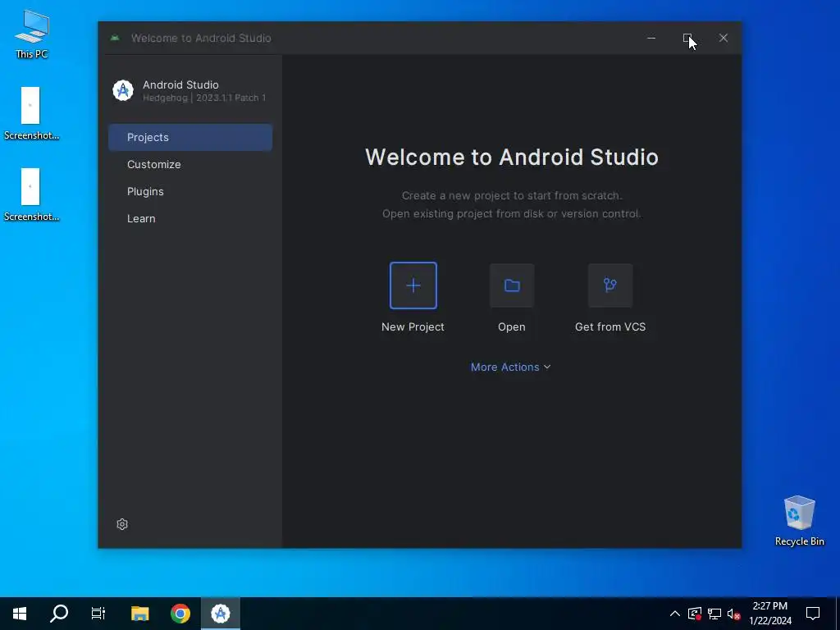Expand the More Actions dropdown
The image size is (840, 630).
[510, 367]
